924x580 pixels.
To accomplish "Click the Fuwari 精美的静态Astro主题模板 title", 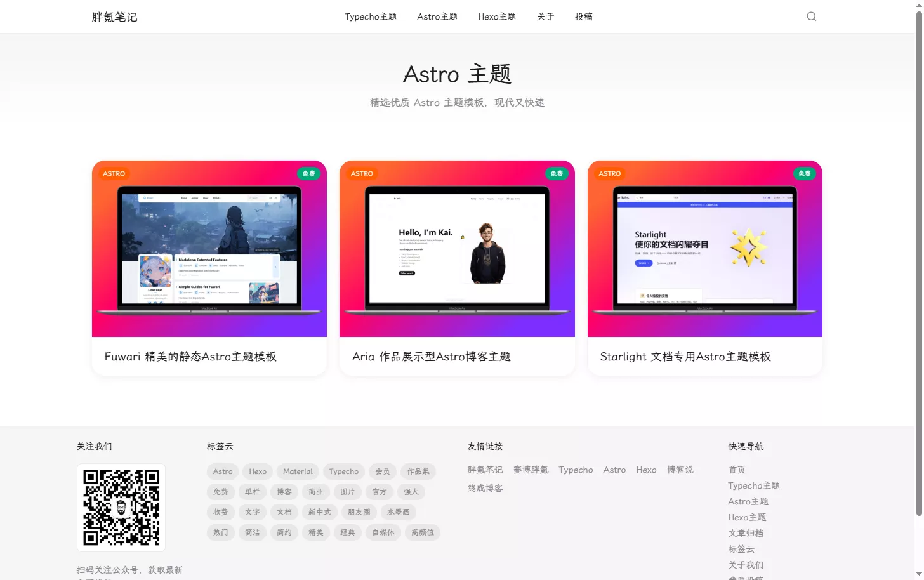I will [x=190, y=357].
